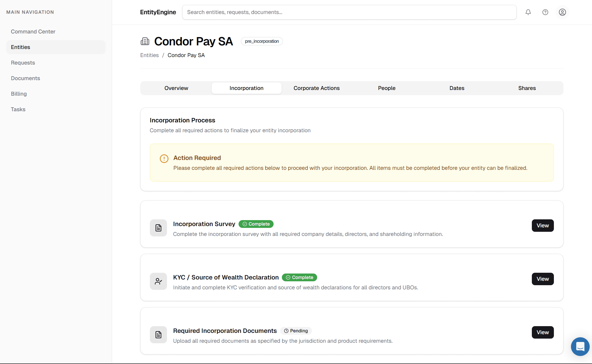Navigate to Tasks in main navigation
Screen dimensions: 592x364
click(18, 109)
